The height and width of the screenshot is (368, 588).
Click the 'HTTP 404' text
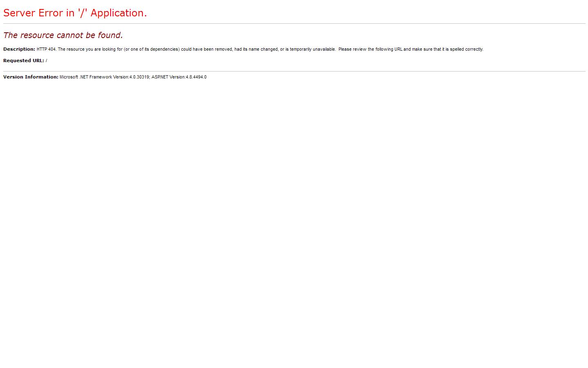point(46,49)
